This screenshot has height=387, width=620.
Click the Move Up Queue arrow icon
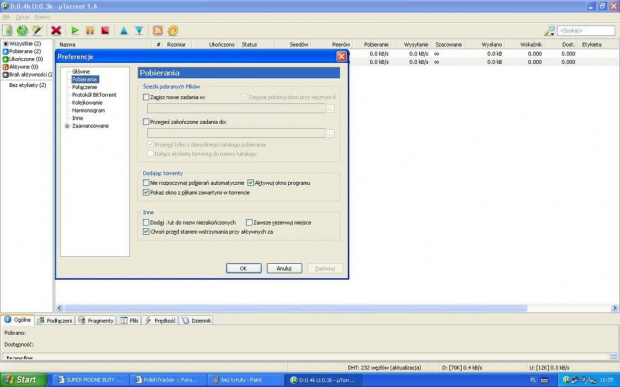pos(124,30)
